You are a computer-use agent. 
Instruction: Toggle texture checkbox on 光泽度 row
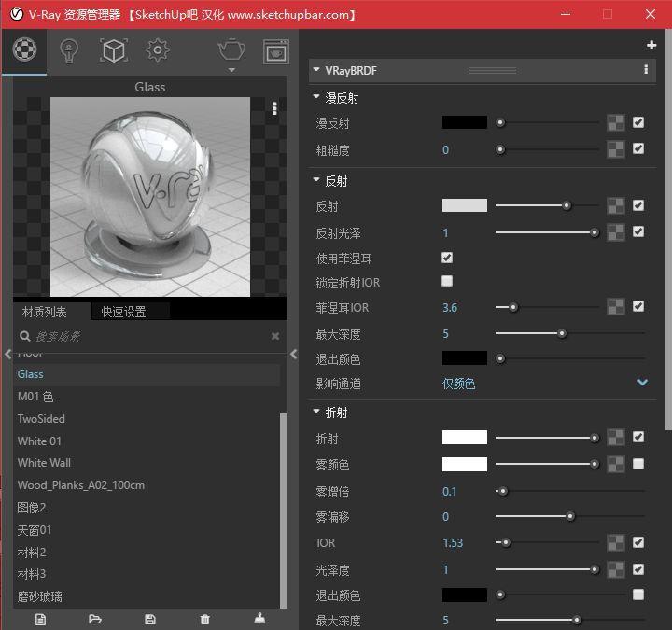coord(638,569)
